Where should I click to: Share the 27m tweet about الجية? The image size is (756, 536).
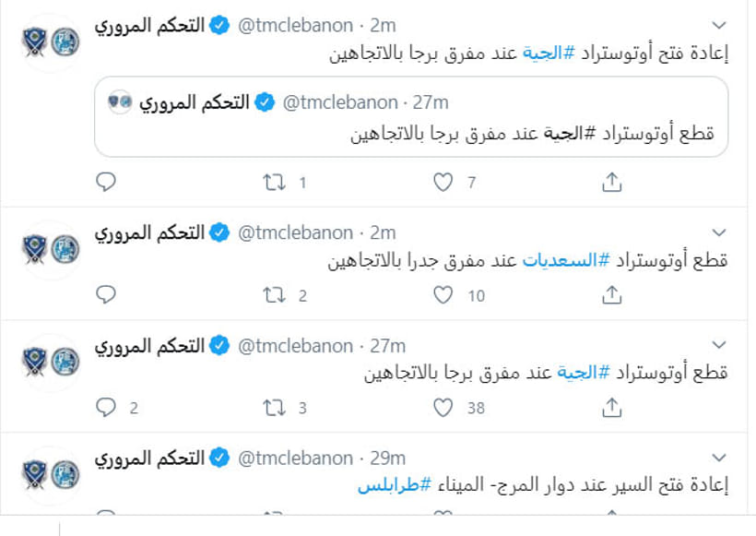[x=611, y=407]
